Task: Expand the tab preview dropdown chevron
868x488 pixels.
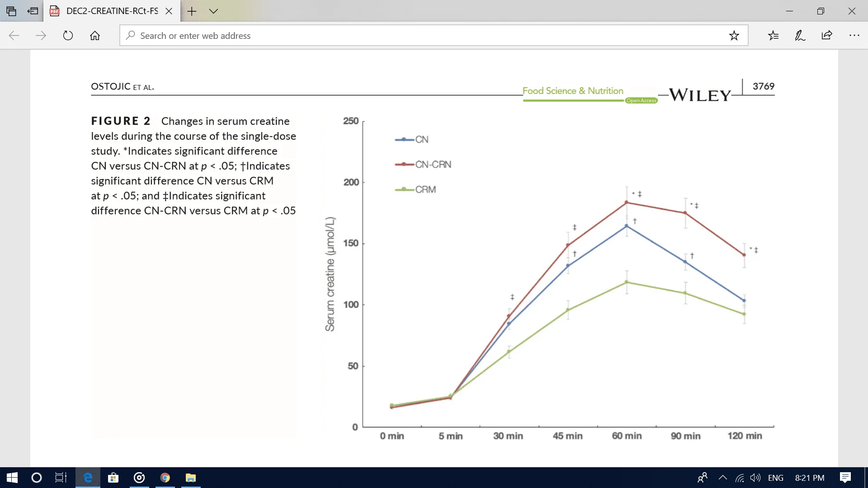Action: point(213,11)
